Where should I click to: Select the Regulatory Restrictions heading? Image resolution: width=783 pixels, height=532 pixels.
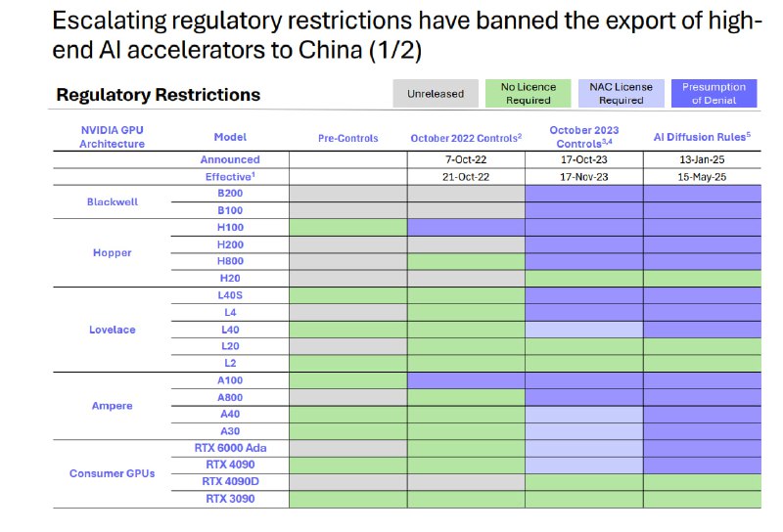coord(159,94)
